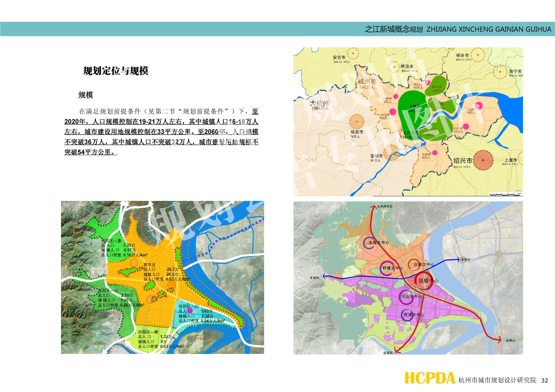Click the 田园区—江 label on the zoning map
The height and width of the screenshot is (392, 555).
click(189, 306)
